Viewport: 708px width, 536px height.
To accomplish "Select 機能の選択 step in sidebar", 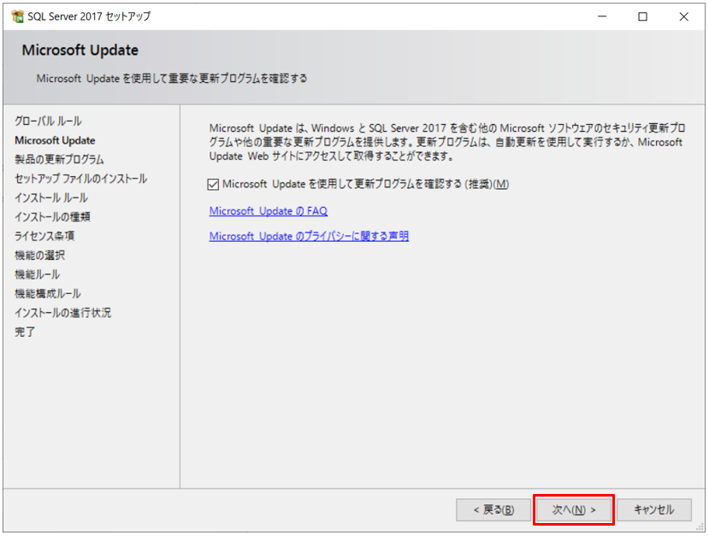I will pyautogui.click(x=40, y=255).
